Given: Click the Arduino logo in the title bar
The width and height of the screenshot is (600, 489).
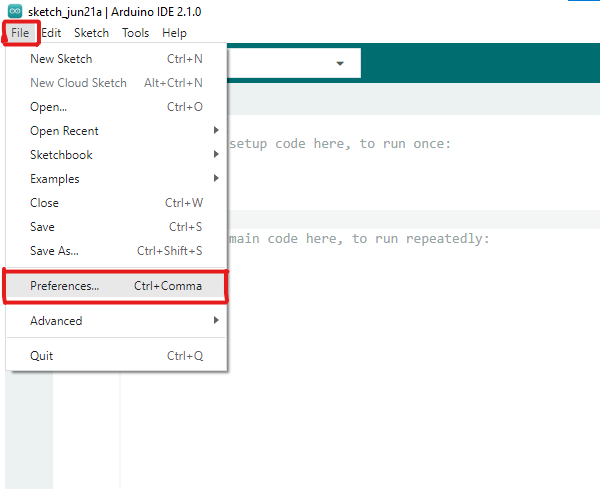Looking at the screenshot, I should click(x=15, y=11).
